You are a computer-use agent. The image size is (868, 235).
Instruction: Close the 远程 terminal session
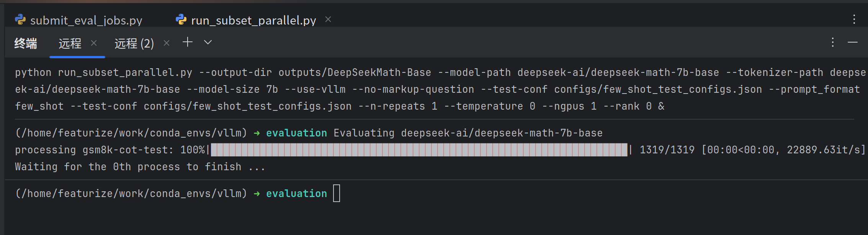click(x=94, y=43)
